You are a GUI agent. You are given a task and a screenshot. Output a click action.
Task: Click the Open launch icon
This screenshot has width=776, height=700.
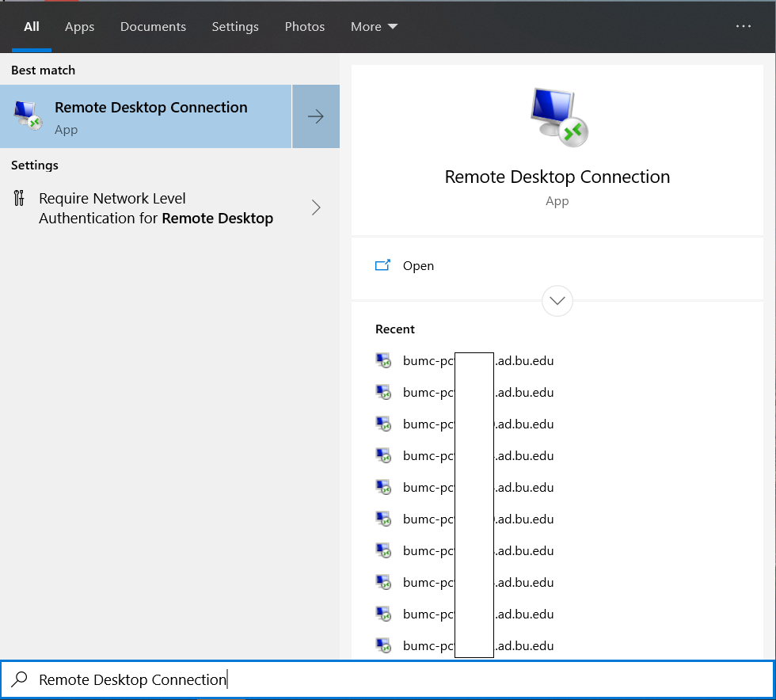point(382,265)
